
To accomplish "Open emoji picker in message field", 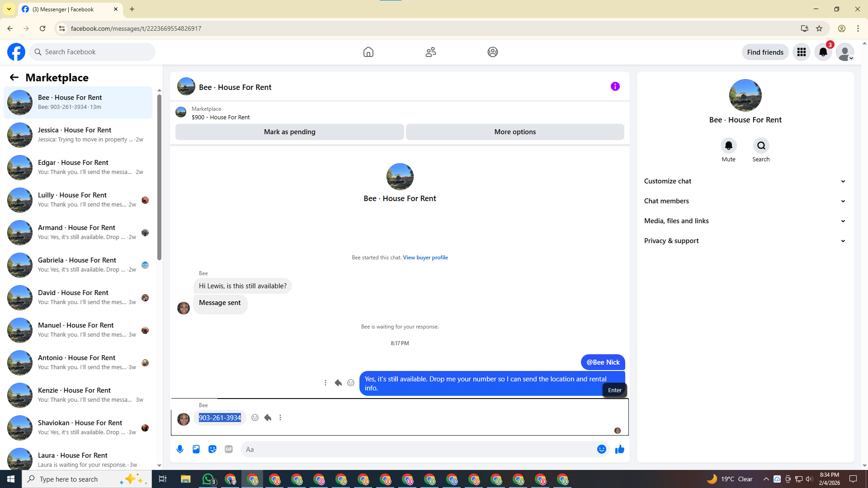I will tap(601, 449).
